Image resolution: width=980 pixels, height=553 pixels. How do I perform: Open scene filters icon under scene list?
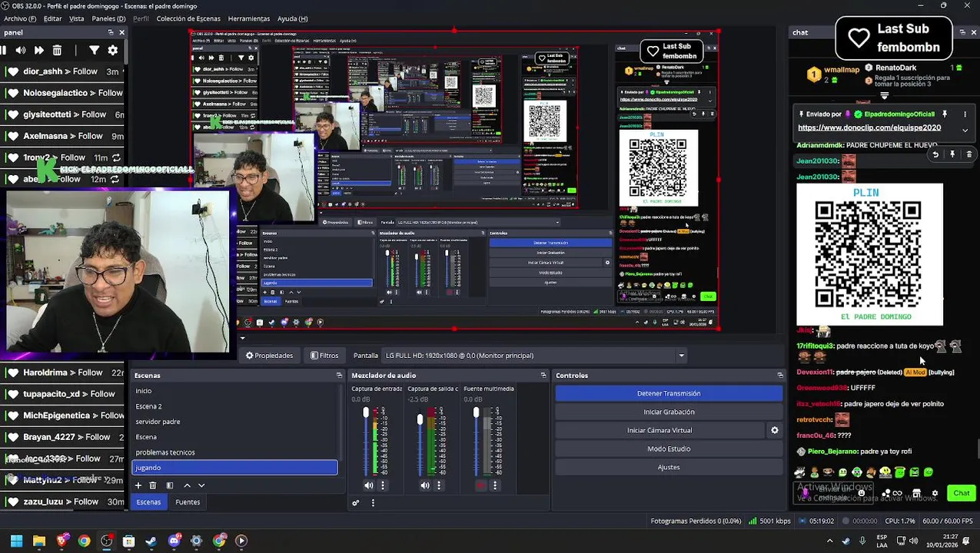tap(170, 485)
